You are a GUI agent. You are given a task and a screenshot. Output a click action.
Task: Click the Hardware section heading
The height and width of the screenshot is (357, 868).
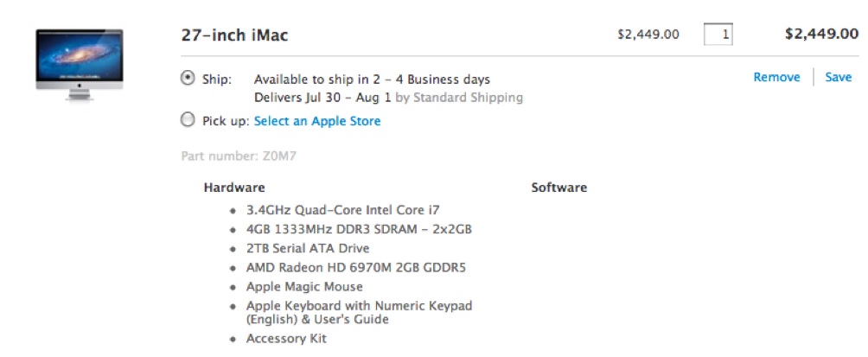pos(234,187)
